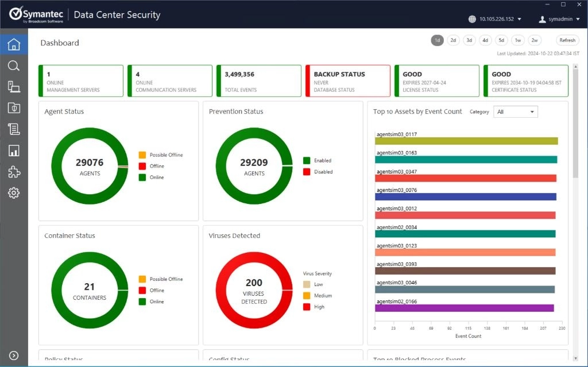
Task: Open the puzzle piece Integrations icon
Action: click(14, 172)
